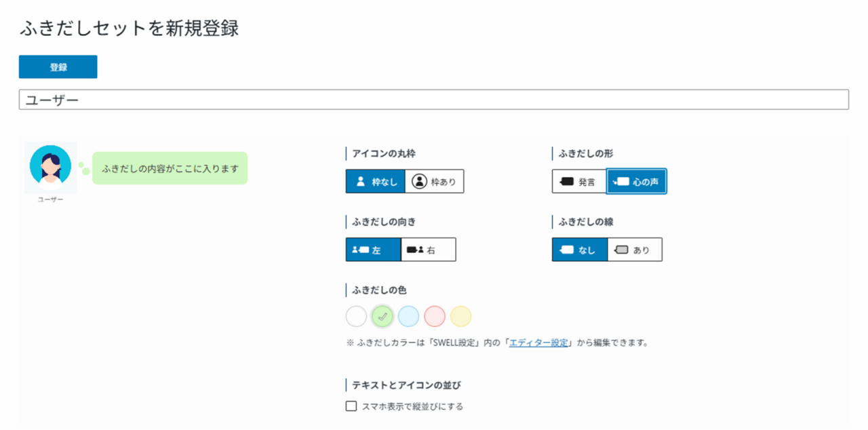Screen dimensions: 868x430
Task: Pick the yellow bubble color swatch
Action: [x=460, y=316]
